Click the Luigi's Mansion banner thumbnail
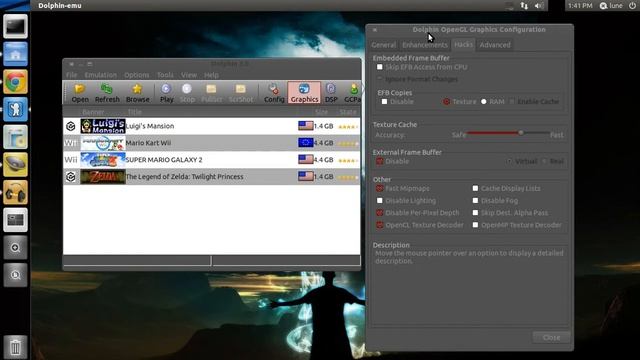 click(103, 126)
